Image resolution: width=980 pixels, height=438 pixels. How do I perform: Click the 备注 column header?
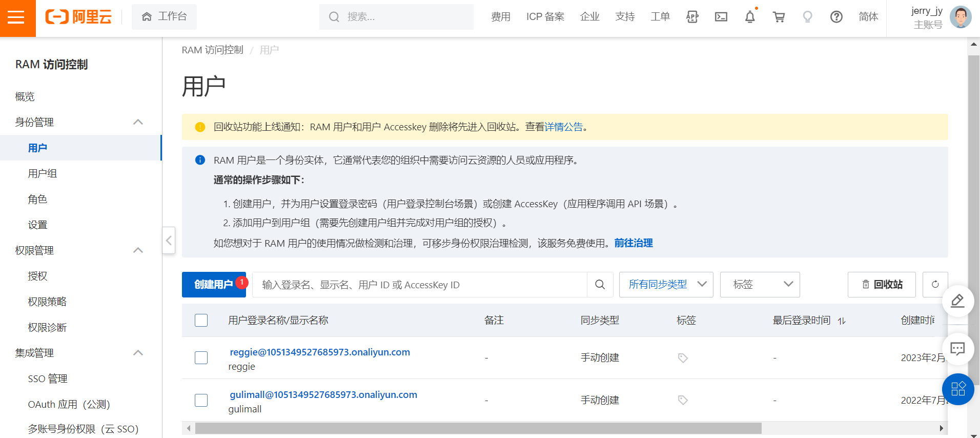pyautogui.click(x=494, y=321)
